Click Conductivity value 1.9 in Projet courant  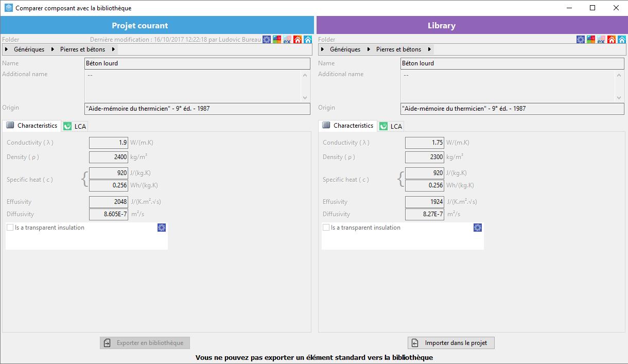tap(109, 143)
